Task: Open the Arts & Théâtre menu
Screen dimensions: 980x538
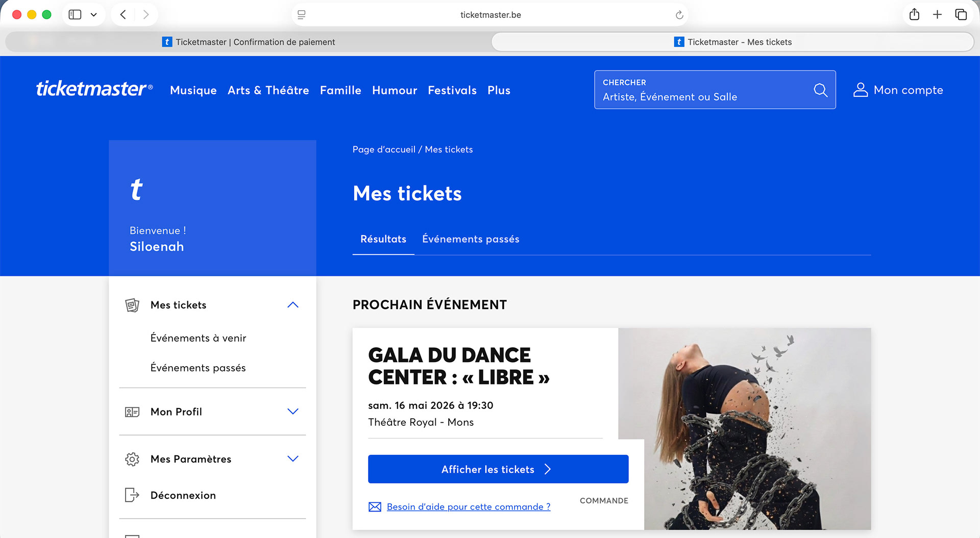Action: click(x=268, y=90)
